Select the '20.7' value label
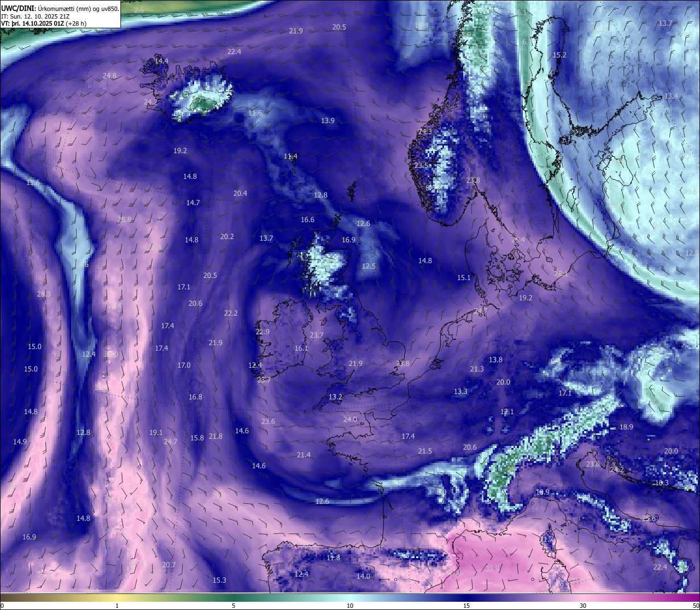Screen dimensions: 700x610 [169, 565]
